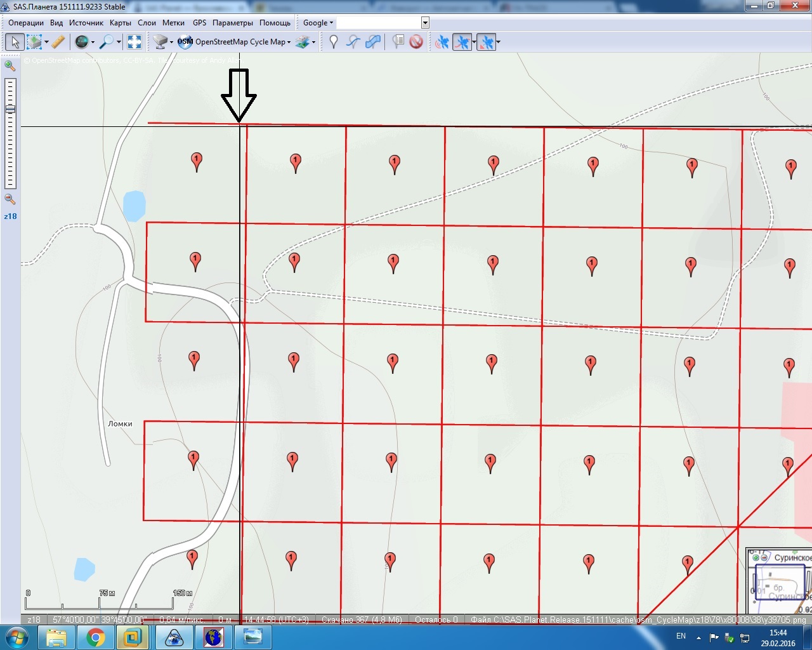Add a new placemark with pin tool
Image resolution: width=812 pixels, height=650 pixels.
point(334,42)
